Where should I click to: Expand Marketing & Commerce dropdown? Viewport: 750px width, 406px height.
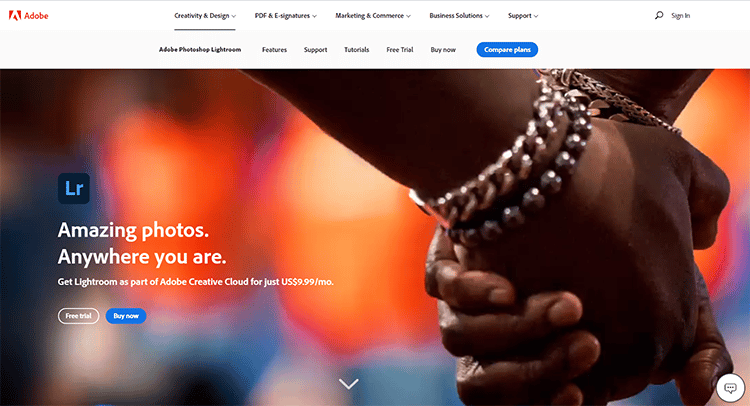(x=373, y=16)
